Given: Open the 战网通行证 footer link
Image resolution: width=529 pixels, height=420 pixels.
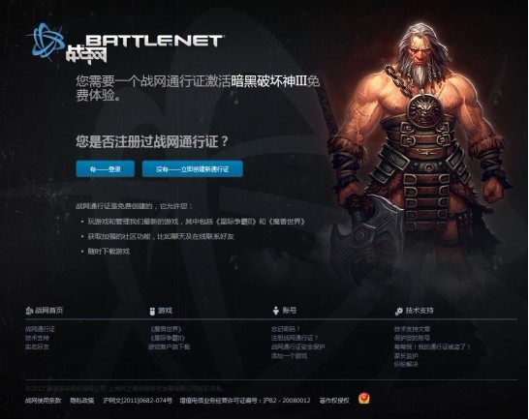Looking at the screenshot, I should (x=40, y=329).
